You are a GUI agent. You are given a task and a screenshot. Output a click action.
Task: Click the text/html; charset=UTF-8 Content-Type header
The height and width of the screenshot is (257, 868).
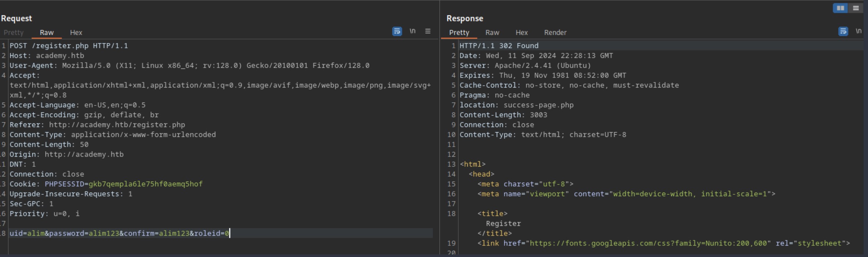coord(543,135)
